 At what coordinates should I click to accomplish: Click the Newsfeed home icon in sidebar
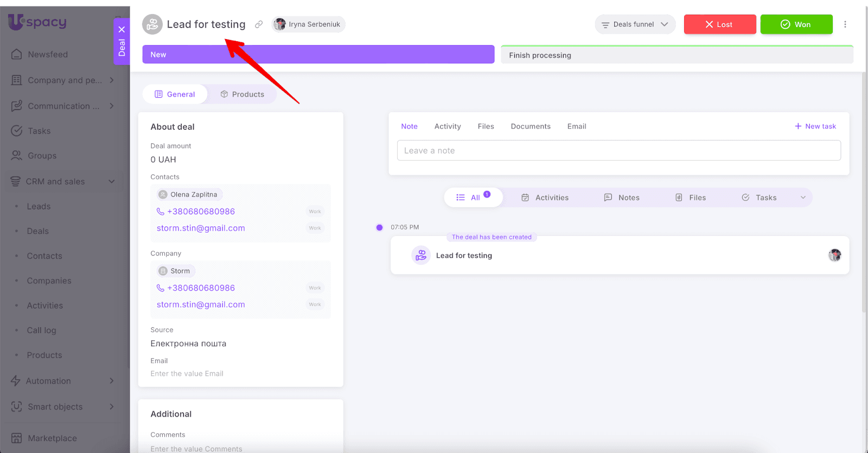[17, 54]
